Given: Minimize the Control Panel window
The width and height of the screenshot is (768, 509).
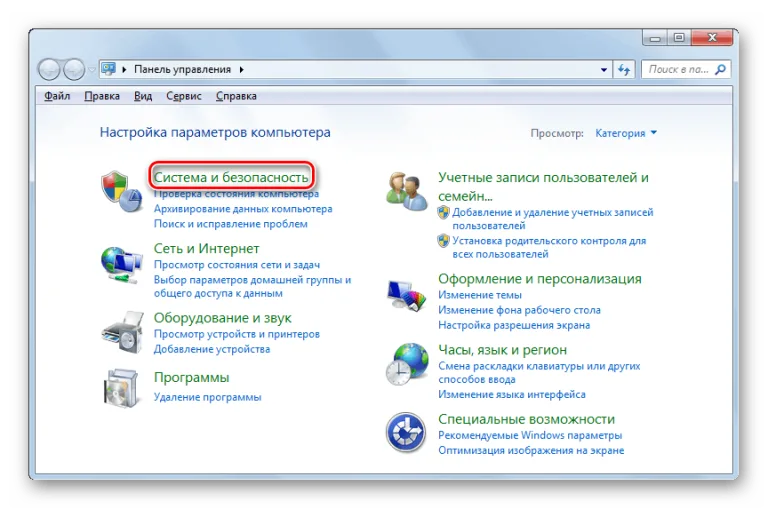Looking at the screenshot, I should click(x=655, y=38).
